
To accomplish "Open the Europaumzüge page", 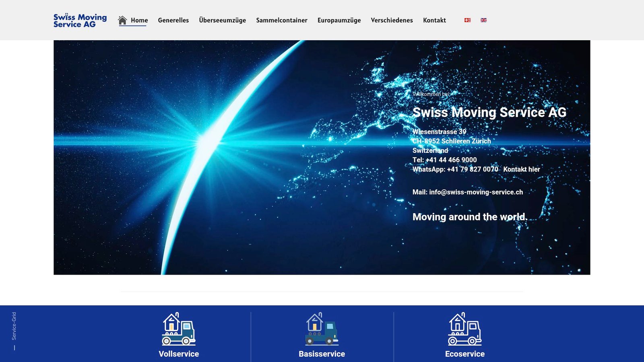I will (x=339, y=20).
